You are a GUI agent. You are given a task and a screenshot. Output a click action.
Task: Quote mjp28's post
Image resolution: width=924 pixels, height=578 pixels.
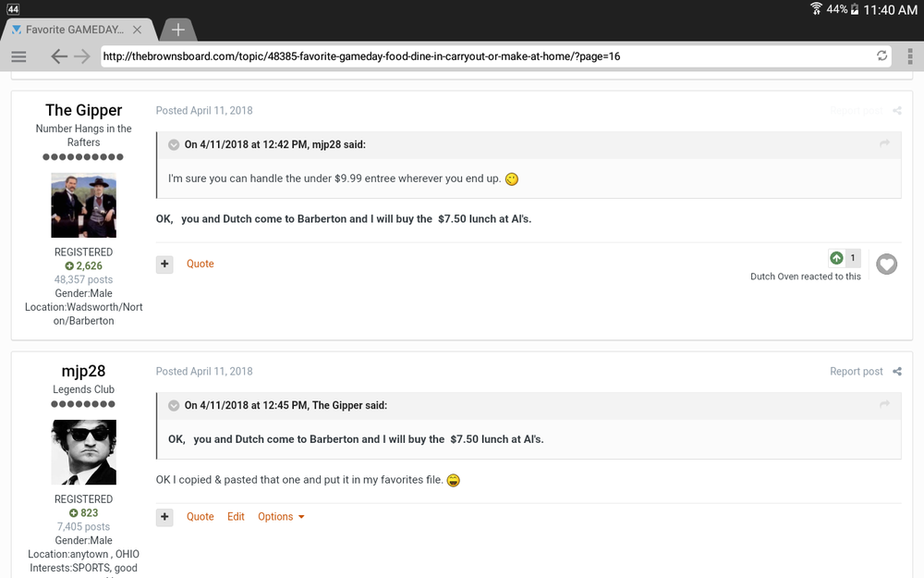pos(201,517)
